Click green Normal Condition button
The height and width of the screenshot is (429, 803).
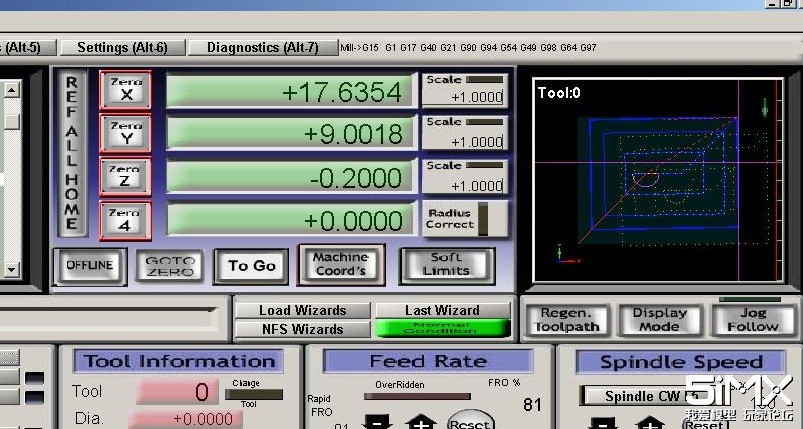tap(442, 328)
